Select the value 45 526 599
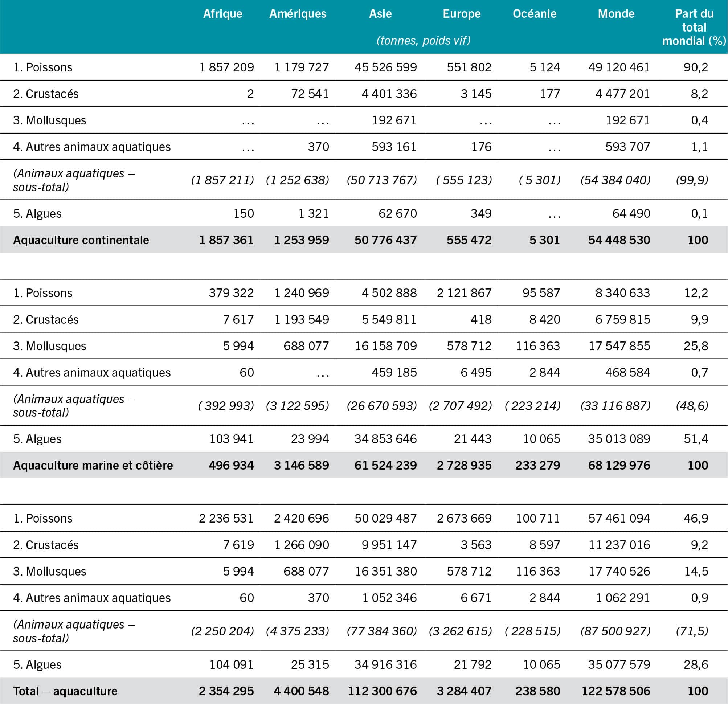 coord(385,67)
